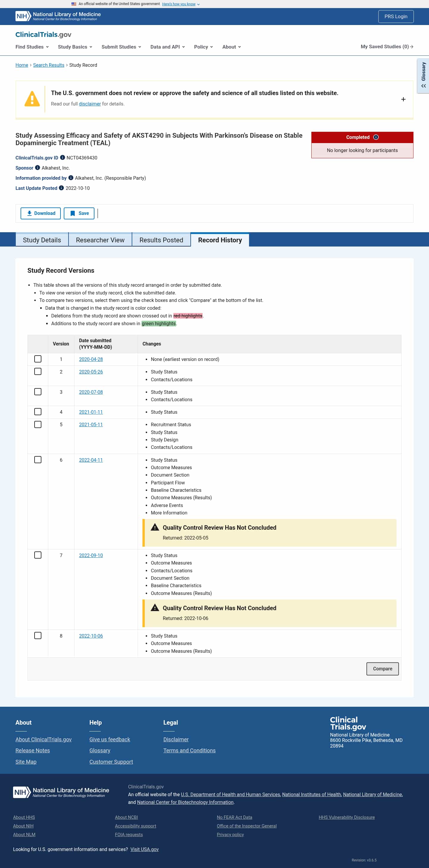This screenshot has height=868, width=429.
Task: Open the 2022-04-11 submitted version
Action: pos(91,460)
